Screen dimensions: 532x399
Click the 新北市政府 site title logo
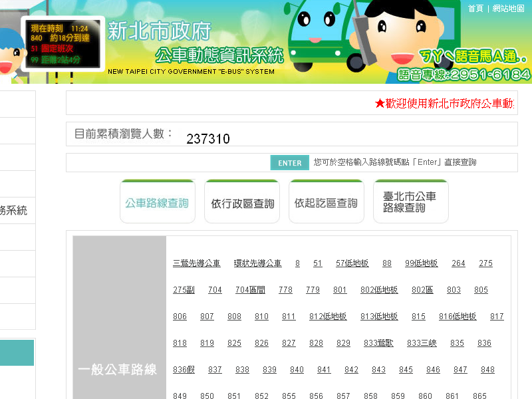pyautogui.click(x=160, y=31)
